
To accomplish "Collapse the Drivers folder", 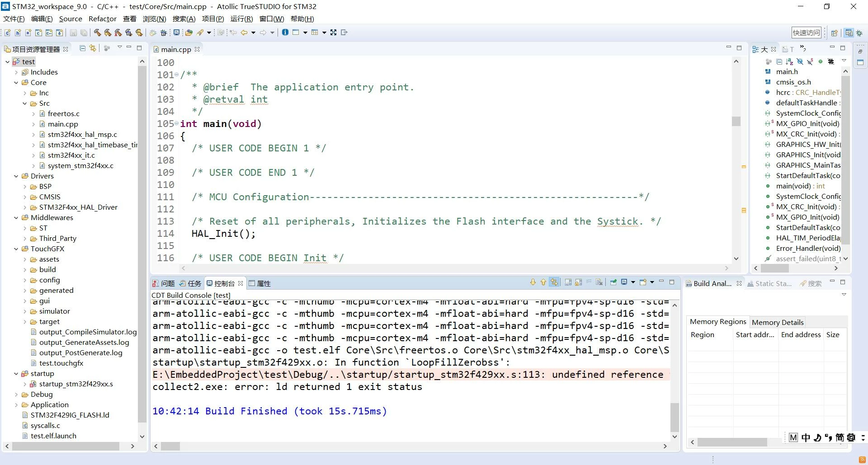I will [16, 176].
